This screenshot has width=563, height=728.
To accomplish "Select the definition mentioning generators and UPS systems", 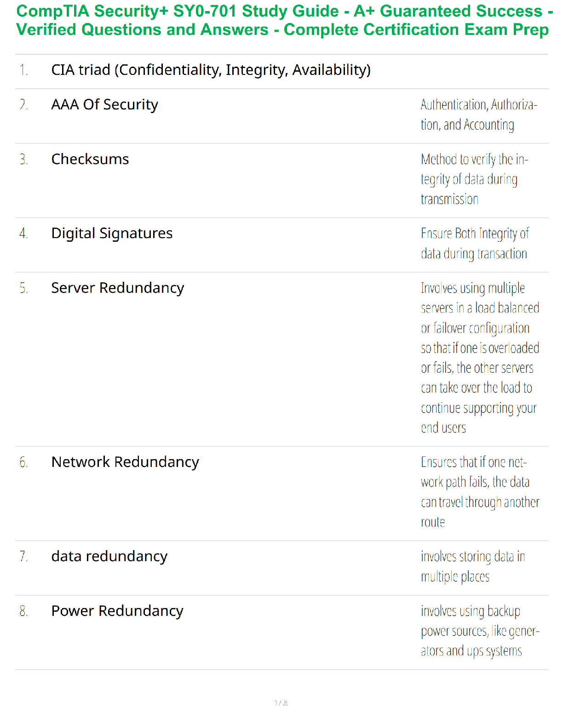I will point(479,631).
